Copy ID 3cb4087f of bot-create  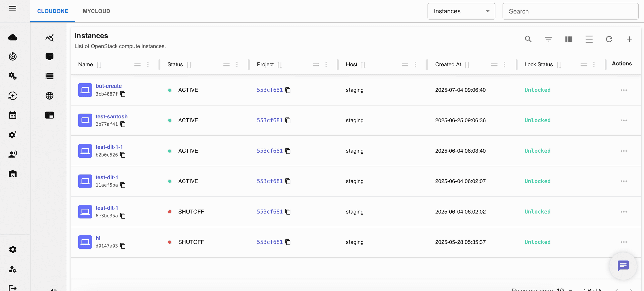(x=123, y=94)
